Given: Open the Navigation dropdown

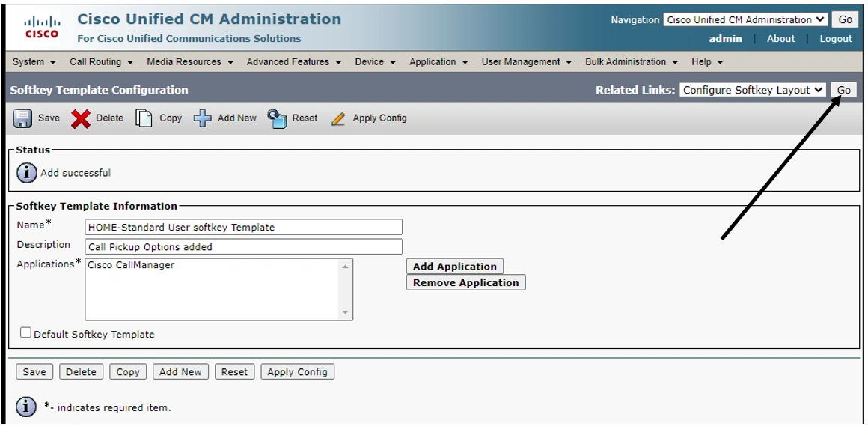Looking at the screenshot, I should pyautogui.click(x=745, y=19).
